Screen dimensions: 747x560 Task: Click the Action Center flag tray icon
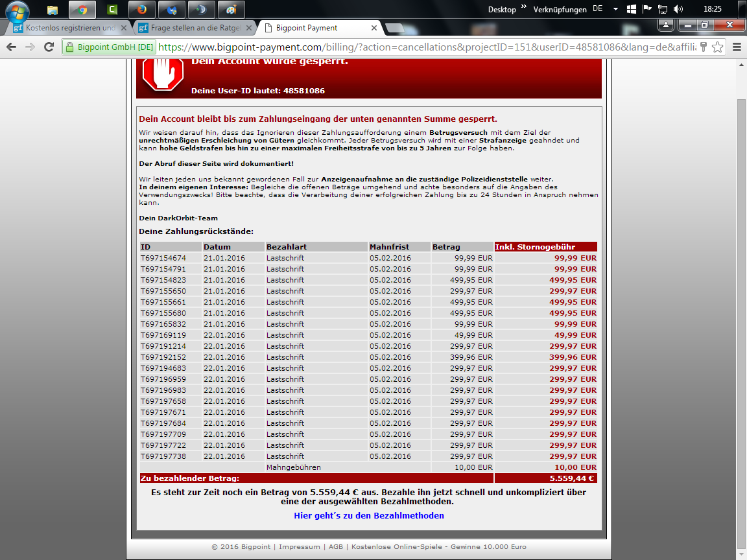[x=647, y=9]
